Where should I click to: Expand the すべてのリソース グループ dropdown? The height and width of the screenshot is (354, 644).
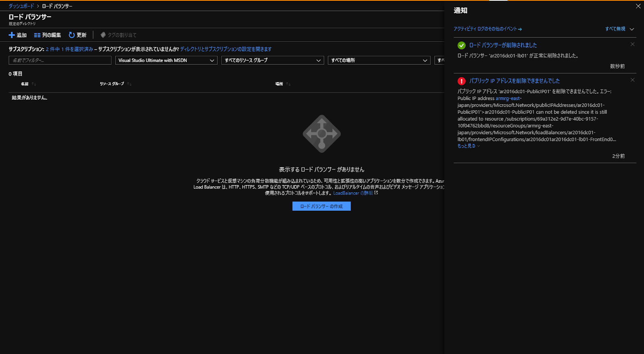(x=272, y=60)
